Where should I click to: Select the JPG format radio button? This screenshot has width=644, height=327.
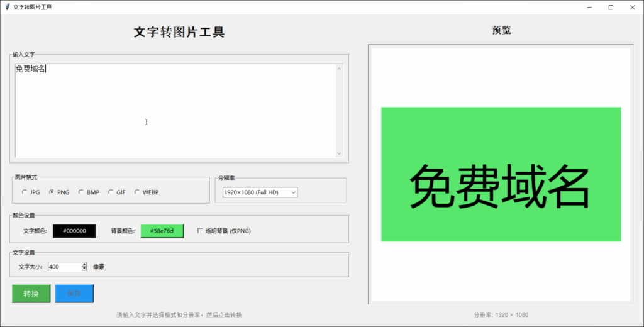point(25,192)
